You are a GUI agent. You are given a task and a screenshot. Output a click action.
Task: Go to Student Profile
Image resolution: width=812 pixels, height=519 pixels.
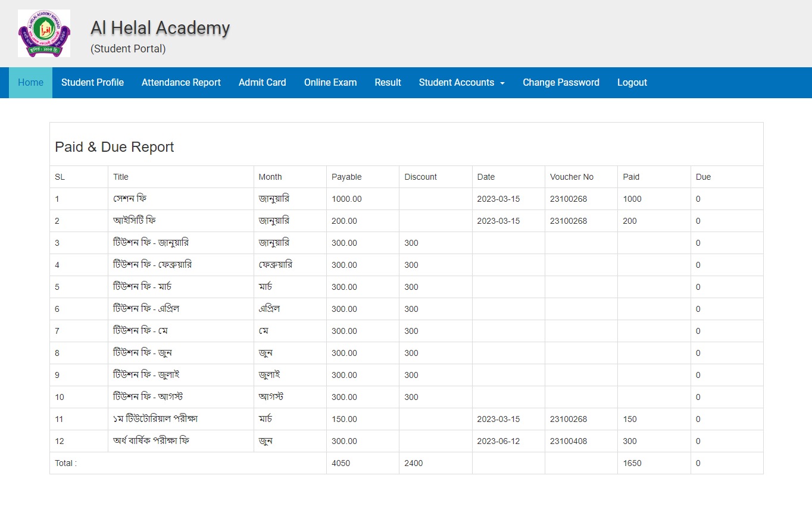[x=92, y=83]
